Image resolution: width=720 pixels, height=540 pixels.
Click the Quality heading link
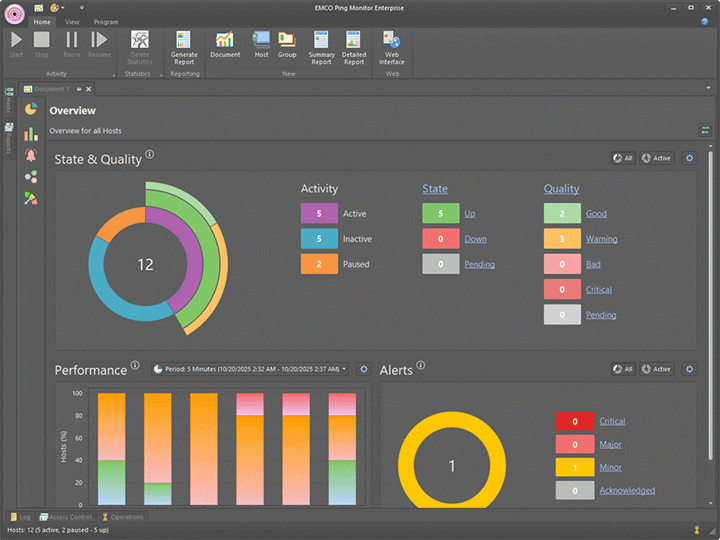coord(561,189)
